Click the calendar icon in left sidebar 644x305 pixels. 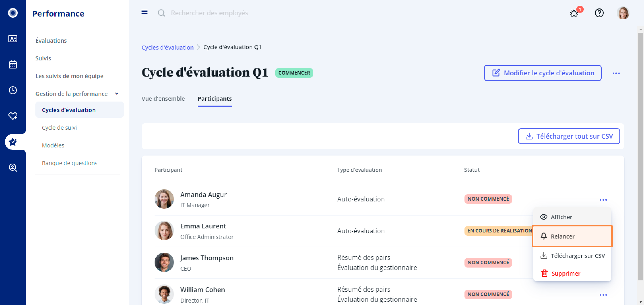coord(13,64)
